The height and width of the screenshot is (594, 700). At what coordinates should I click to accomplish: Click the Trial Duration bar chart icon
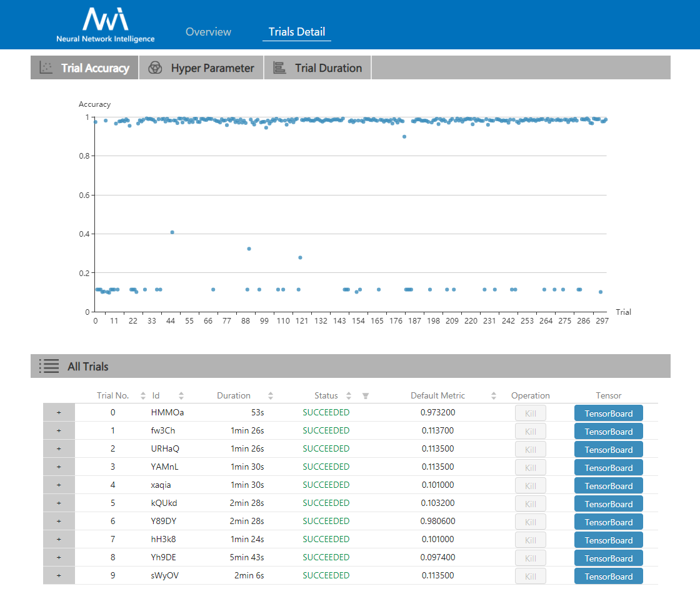click(x=279, y=68)
